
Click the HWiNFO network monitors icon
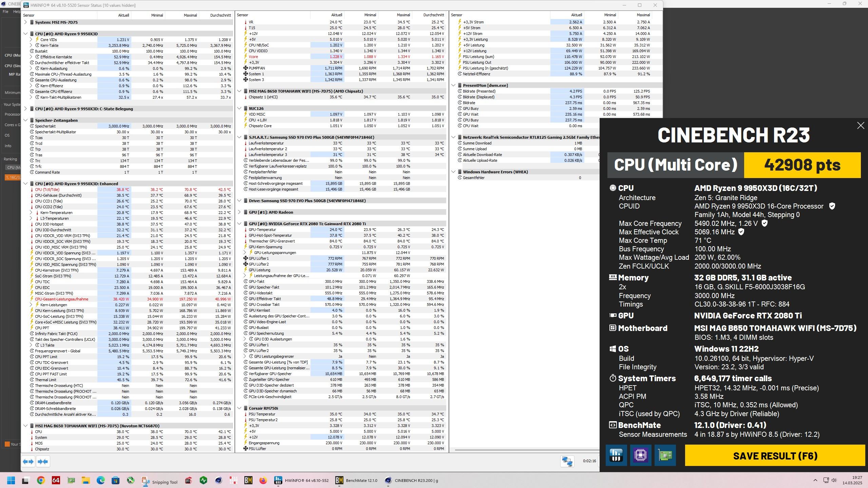tap(567, 461)
